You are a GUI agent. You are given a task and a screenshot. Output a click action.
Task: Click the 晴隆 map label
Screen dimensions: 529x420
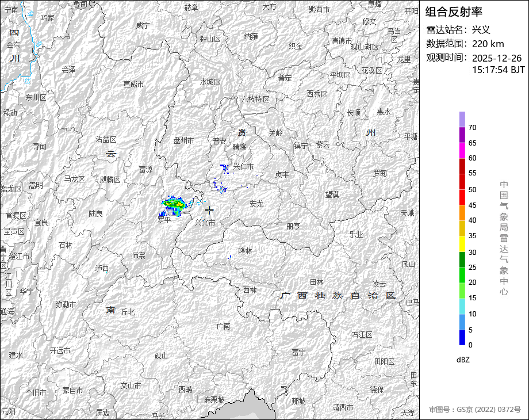(x=240, y=147)
